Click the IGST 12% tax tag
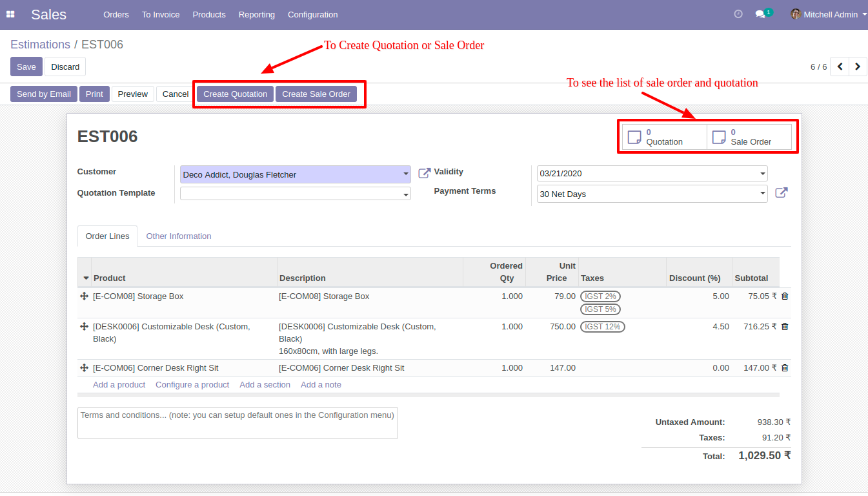 [603, 327]
